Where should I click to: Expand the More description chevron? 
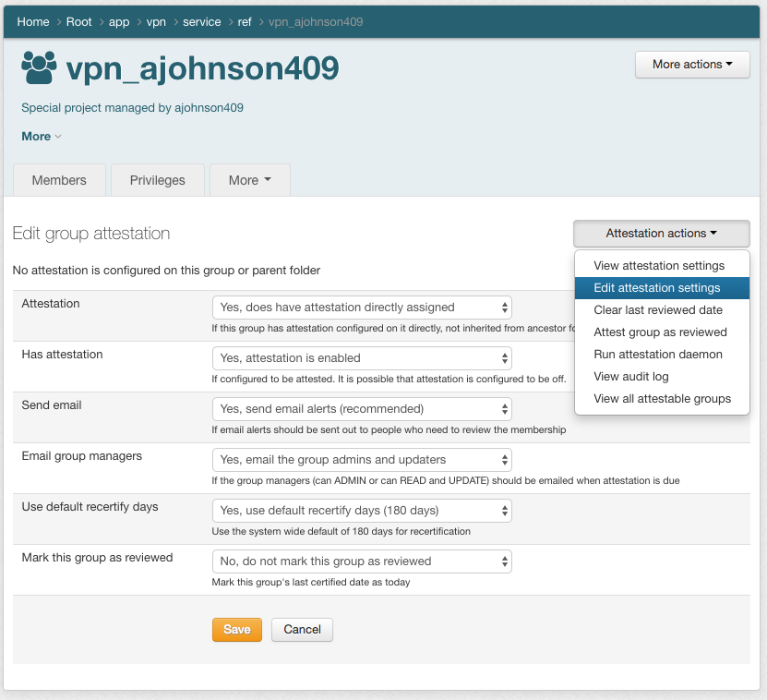point(42,137)
